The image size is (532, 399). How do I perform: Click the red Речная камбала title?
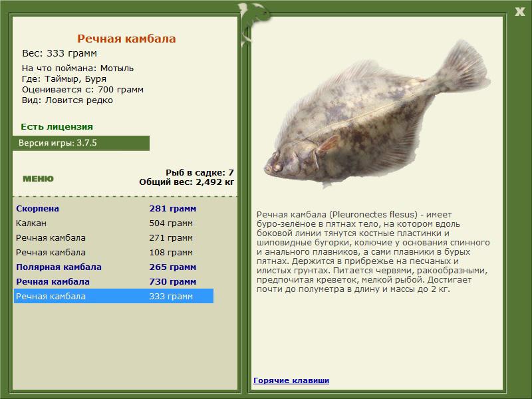(126, 39)
